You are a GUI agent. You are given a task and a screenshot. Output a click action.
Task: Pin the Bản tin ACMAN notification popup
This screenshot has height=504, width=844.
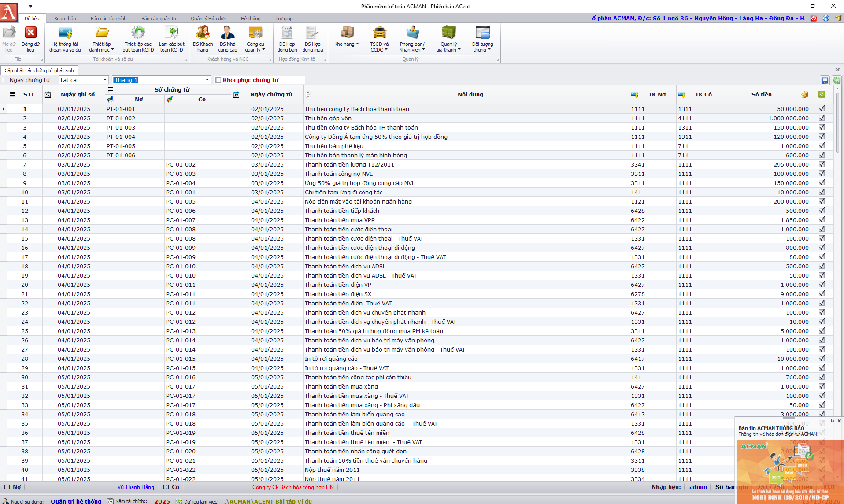[x=832, y=421]
